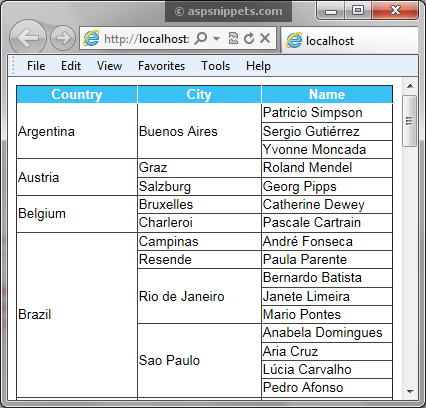
Task: Select the Rio de Janeiro city cell
Action: point(199,296)
